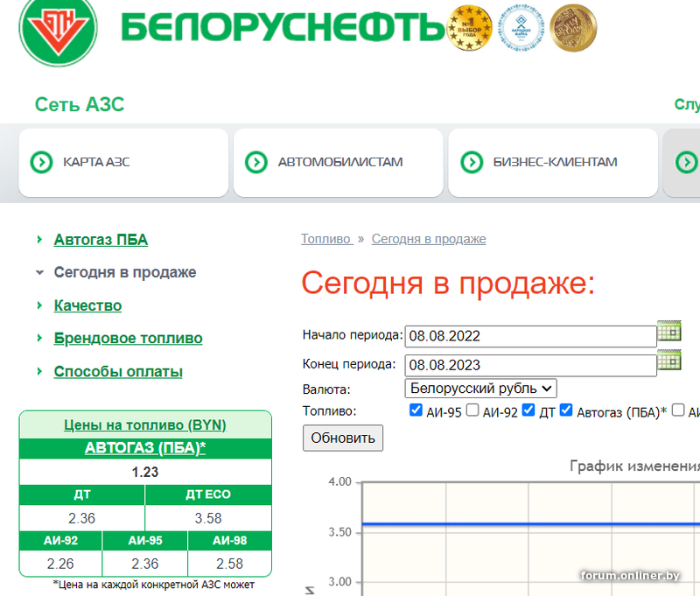Open the Автомобилистам menu tab
The width and height of the screenshot is (700, 596).
pyautogui.click(x=339, y=163)
